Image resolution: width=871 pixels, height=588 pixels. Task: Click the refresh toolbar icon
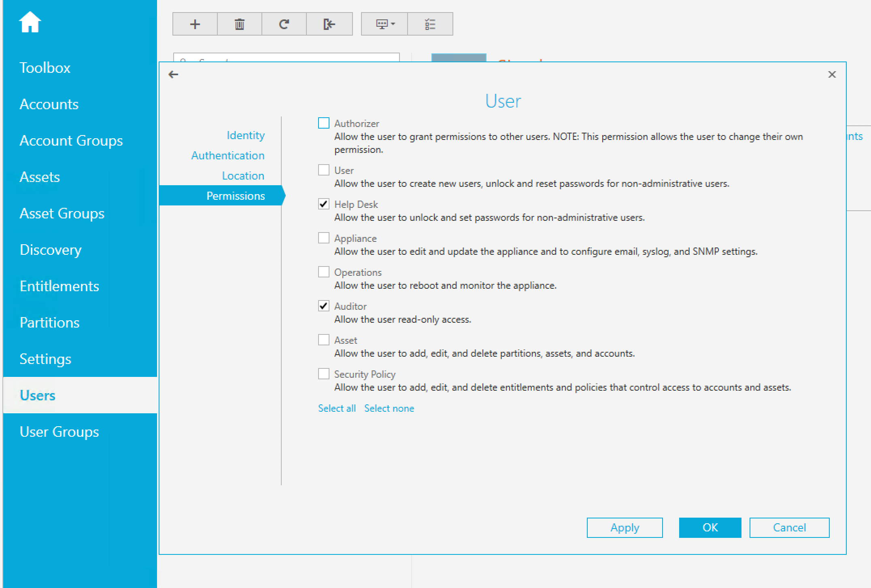click(x=284, y=24)
